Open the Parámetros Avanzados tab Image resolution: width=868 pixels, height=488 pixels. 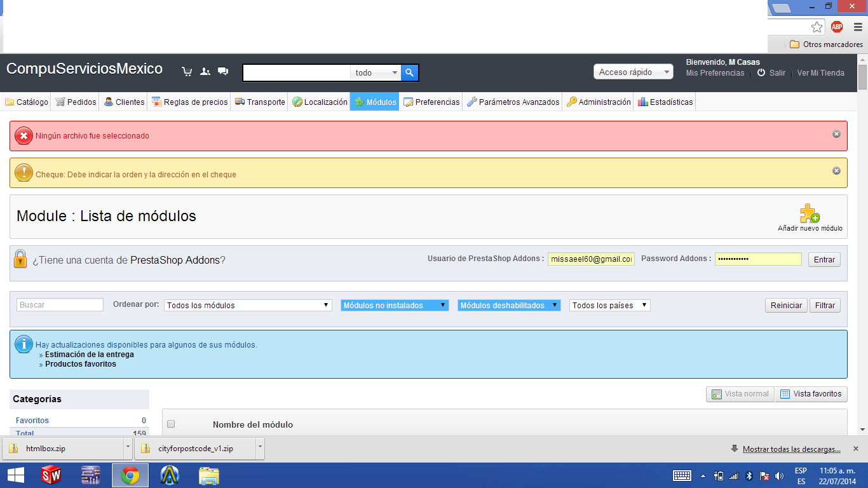click(x=513, y=102)
